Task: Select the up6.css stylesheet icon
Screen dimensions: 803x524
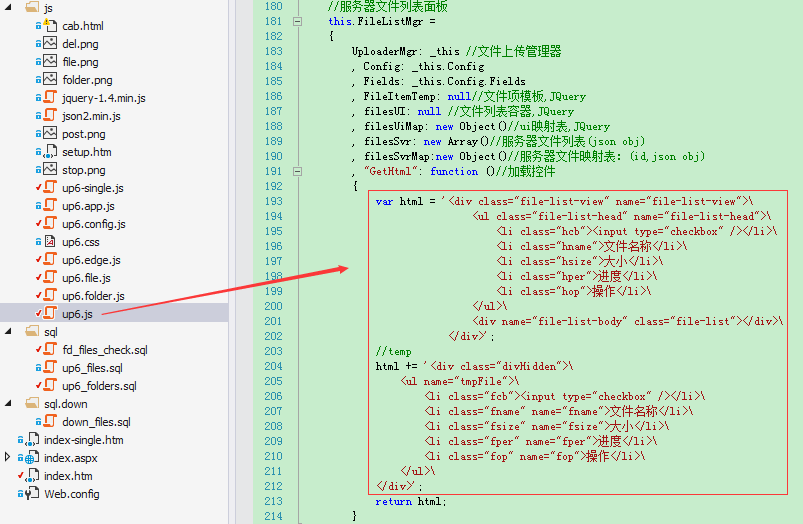Action: click(x=50, y=241)
